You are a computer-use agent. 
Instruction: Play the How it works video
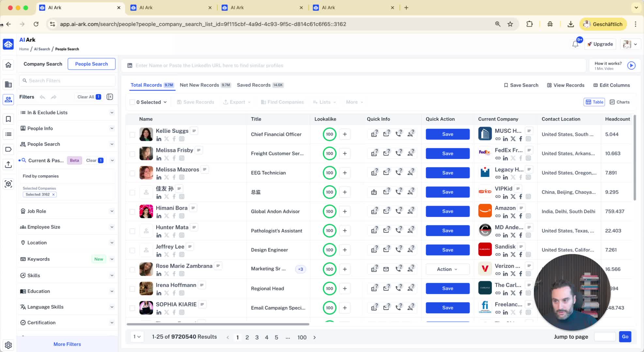point(631,66)
